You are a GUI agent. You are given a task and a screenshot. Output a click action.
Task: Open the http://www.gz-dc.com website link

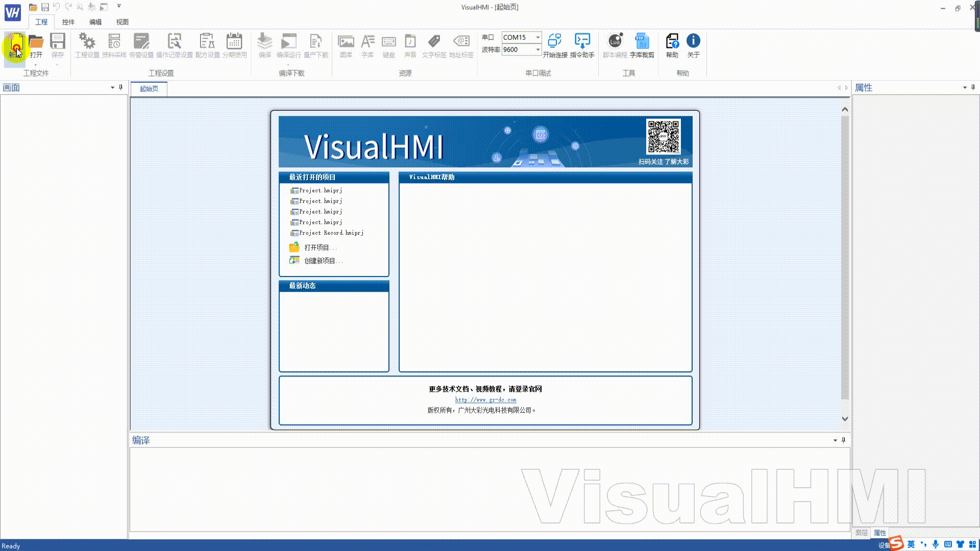(485, 400)
